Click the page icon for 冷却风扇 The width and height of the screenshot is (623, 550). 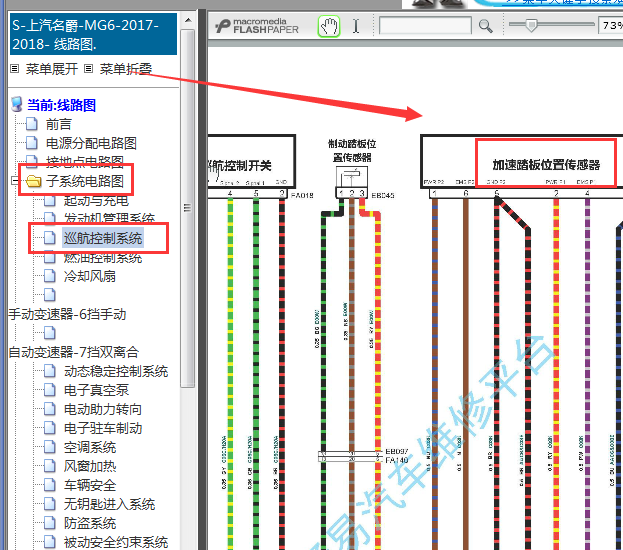point(50,276)
